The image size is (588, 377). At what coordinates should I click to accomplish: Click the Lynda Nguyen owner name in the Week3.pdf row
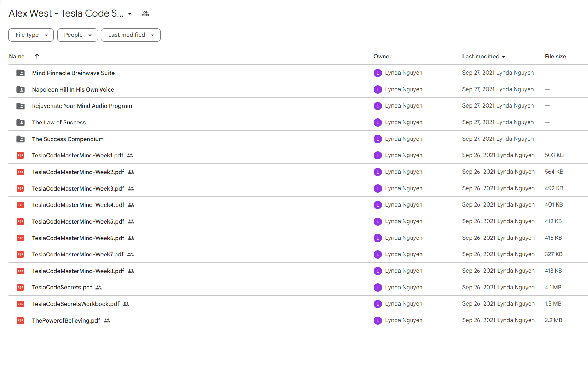coord(404,188)
